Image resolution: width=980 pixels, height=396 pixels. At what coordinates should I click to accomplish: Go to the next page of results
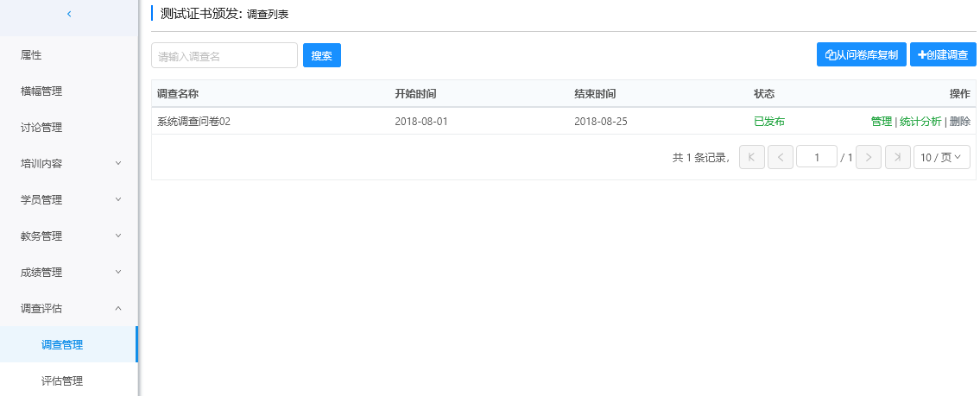click(869, 157)
